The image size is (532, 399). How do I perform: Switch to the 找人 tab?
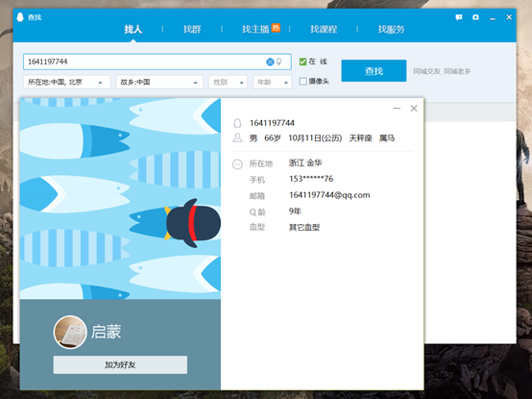[133, 29]
